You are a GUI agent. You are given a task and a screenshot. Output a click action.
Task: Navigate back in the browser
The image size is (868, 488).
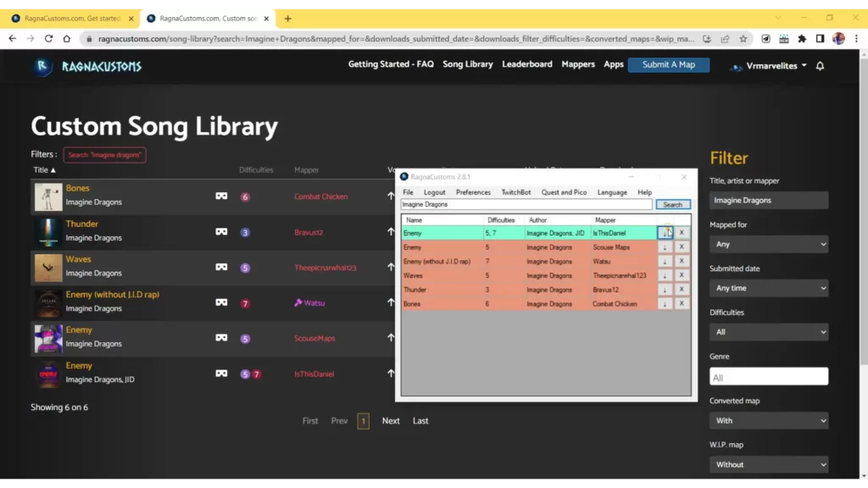(x=12, y=39)
